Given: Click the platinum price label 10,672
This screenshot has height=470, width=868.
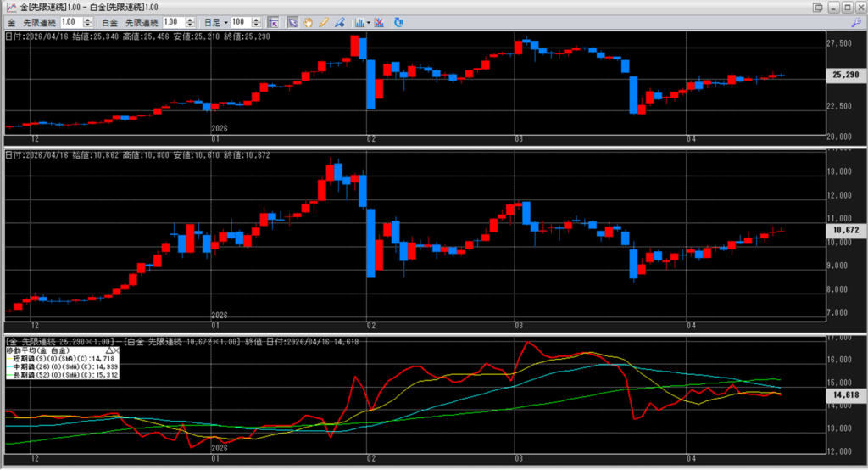Looking at the screenshot, I should pyautogui.click(x=846, y=230).
